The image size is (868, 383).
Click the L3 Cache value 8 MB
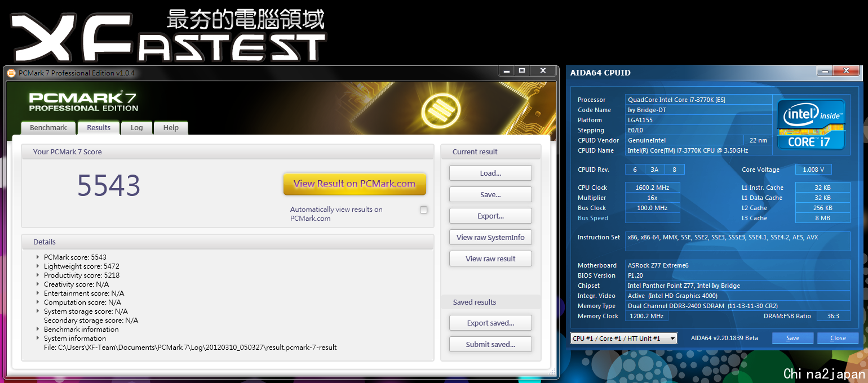click(x=822, y=218)
